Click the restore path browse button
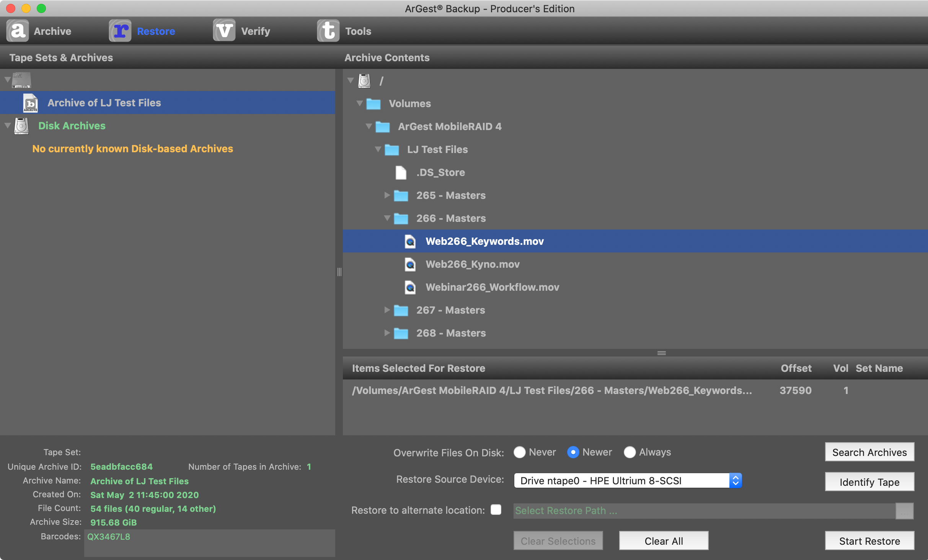 click(904, 511)
